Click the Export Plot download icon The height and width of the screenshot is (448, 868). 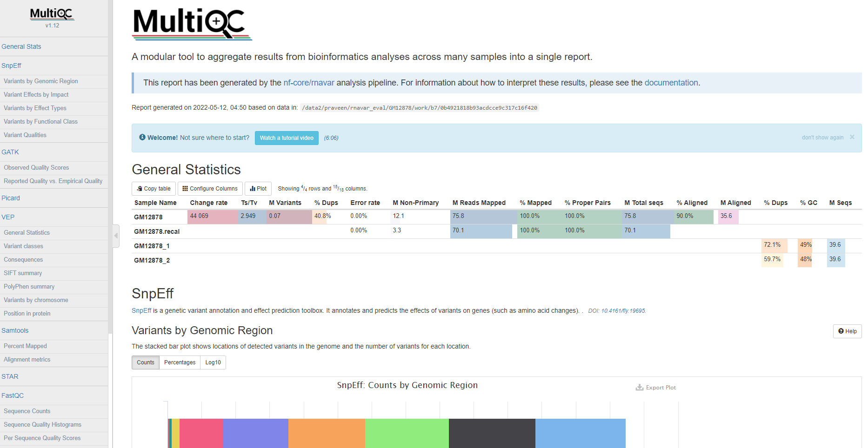click(x=639, y=387)
